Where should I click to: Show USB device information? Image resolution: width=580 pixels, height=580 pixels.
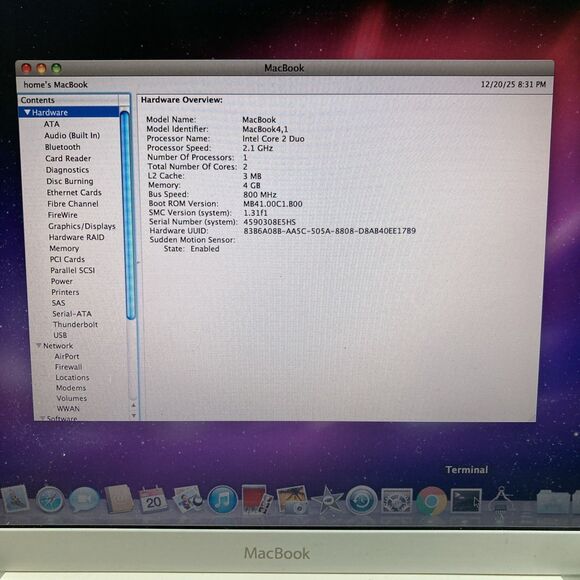tap(60, 335)
